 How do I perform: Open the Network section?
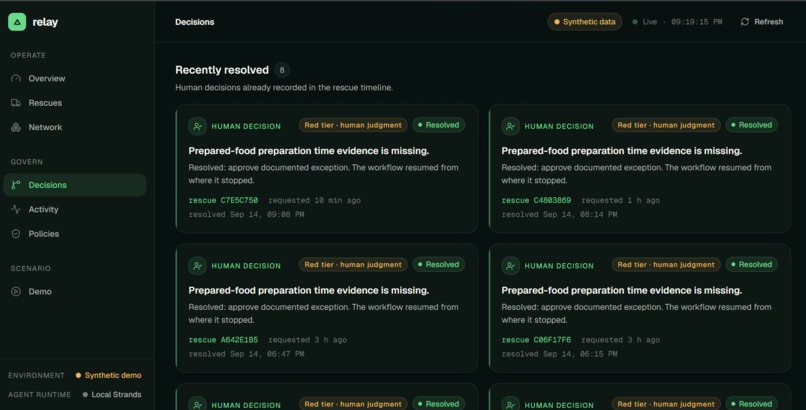click(x=75, y=127)
